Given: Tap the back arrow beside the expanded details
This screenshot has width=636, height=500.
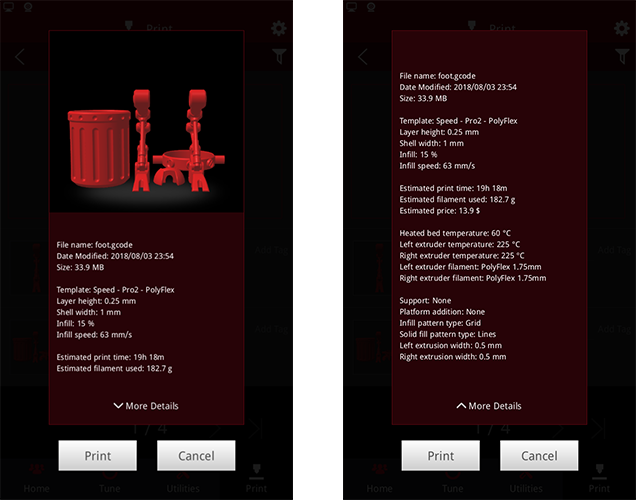Looking at the screenshot, I should click(363, 57).
